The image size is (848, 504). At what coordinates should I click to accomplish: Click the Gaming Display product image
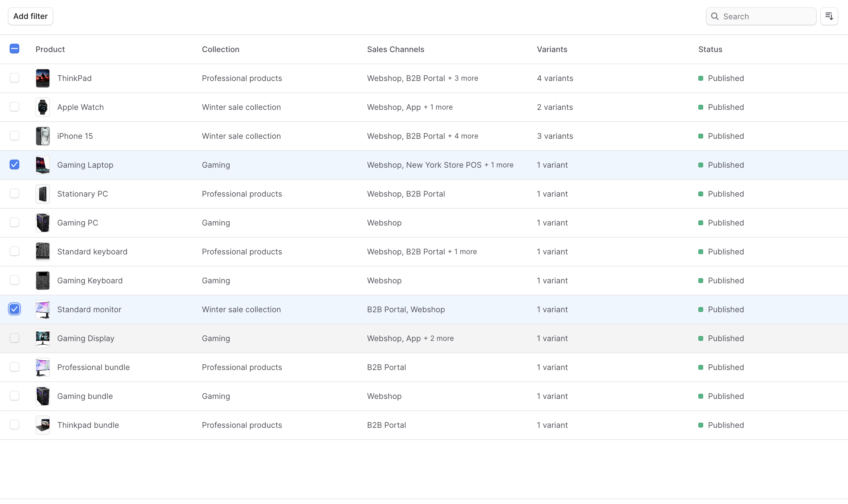pyautogui.click(x=43, y=338)
